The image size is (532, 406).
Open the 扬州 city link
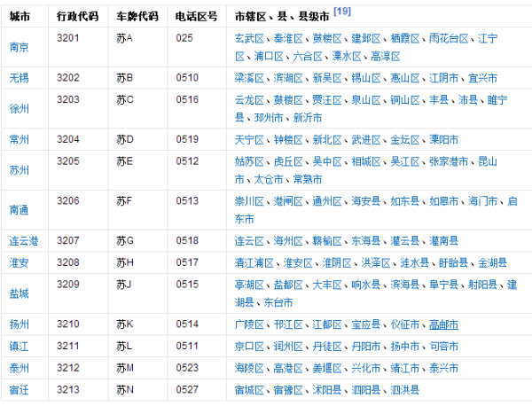coord(19,324)
